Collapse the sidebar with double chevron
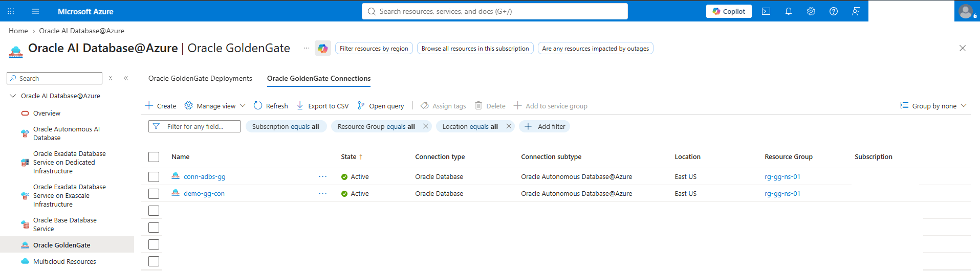 pyautogui.click(x=126, y=78)
